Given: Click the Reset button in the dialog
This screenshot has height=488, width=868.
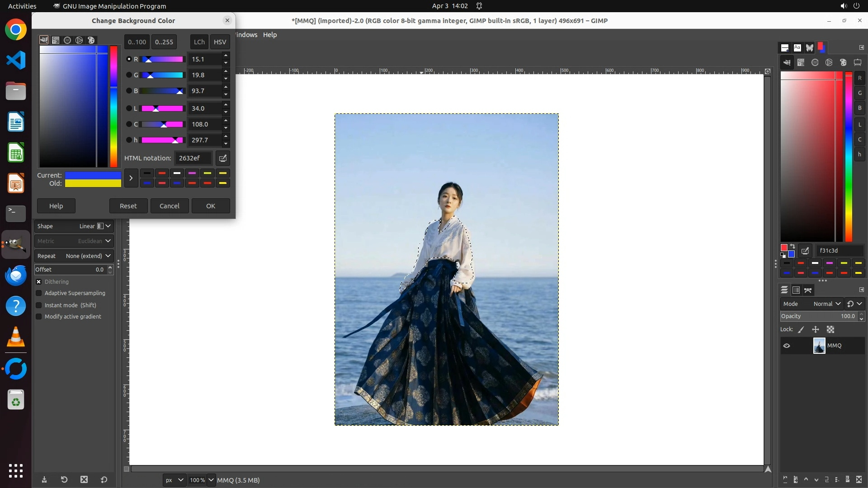Looking at the screenshot, I should click(x=128, y=206).
